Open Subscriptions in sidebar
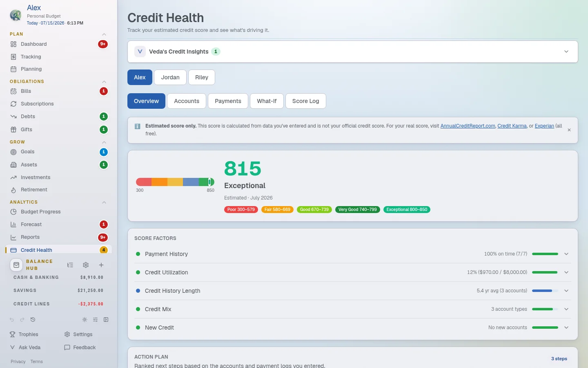Screen dimensions: 588x368 [58, 104]
